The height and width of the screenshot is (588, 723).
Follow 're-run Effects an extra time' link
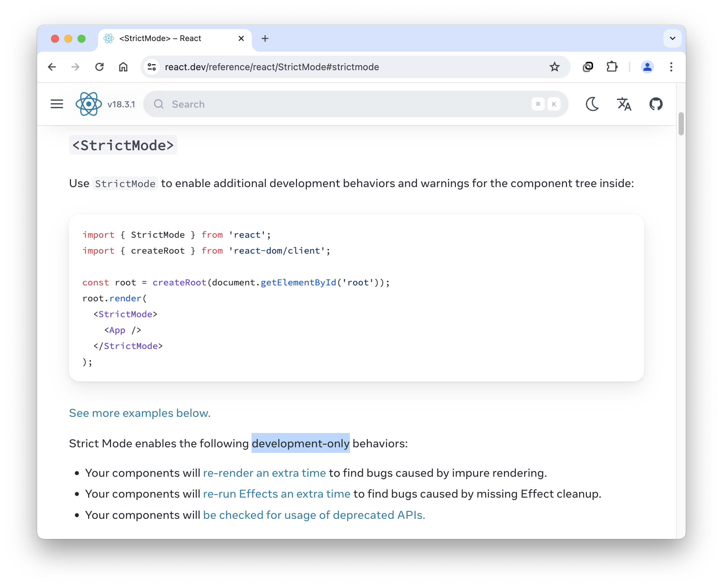(x=277, y=494)
